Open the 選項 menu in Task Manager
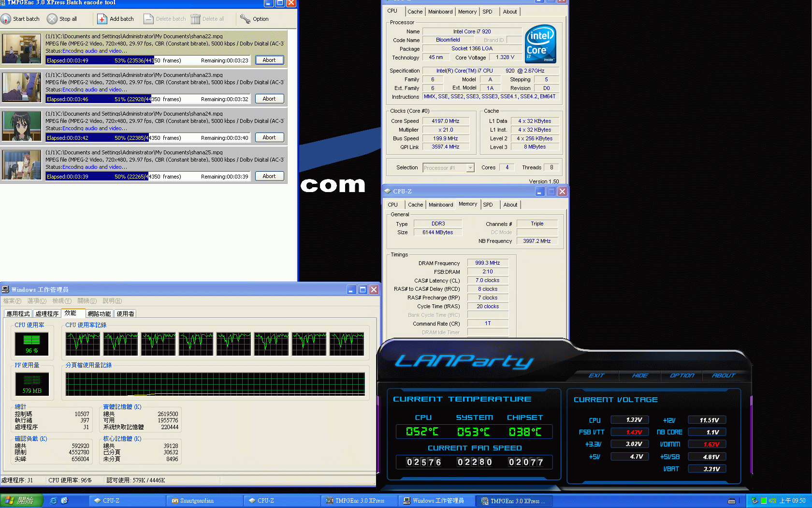This screenshot has height=508, width=812. pos(37,301)
